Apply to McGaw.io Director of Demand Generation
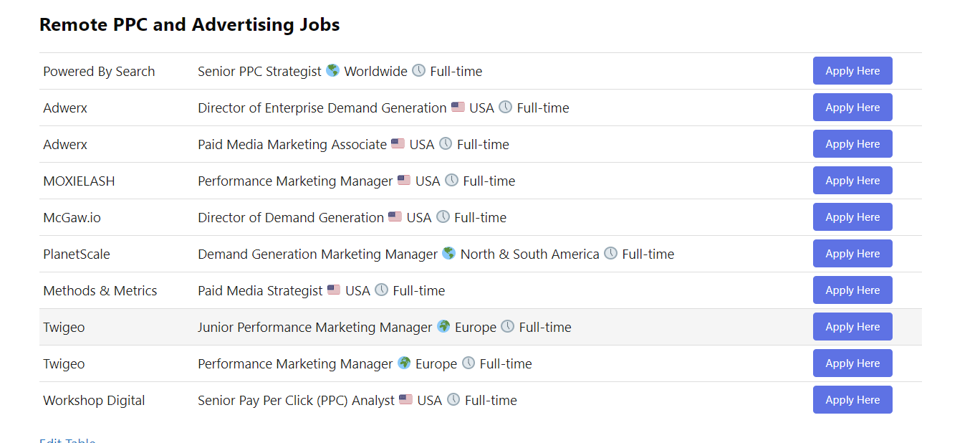The image size is (980, 443). pyautogui.click(x=852, y=217)
